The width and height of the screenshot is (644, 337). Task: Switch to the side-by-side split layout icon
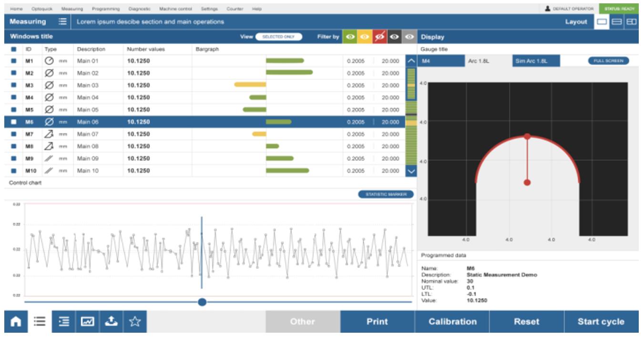[631, 21]
